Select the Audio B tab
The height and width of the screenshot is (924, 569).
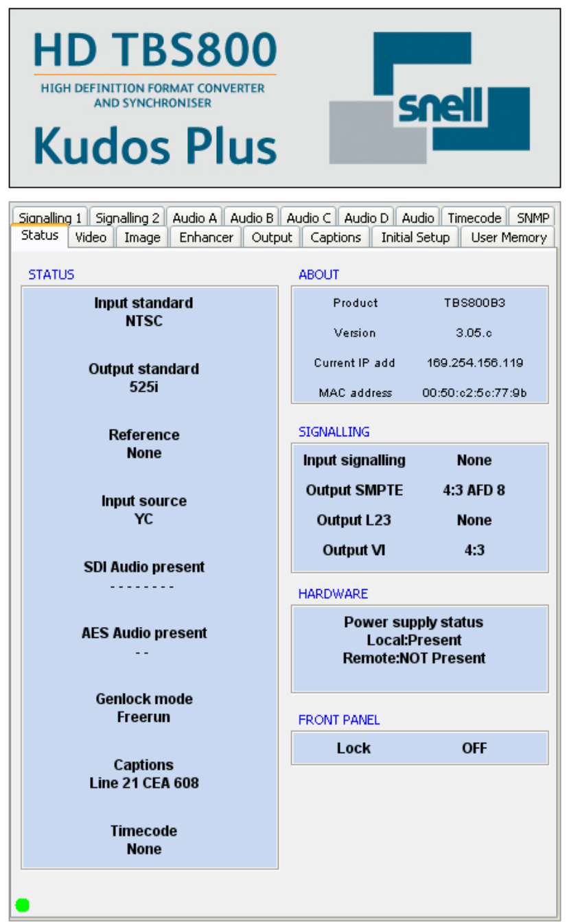252,217
